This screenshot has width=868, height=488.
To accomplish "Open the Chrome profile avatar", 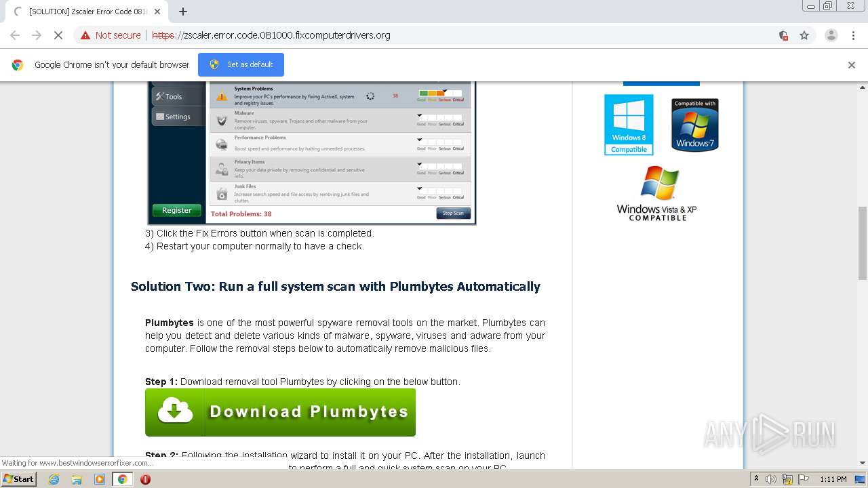I will click(831, 35).
